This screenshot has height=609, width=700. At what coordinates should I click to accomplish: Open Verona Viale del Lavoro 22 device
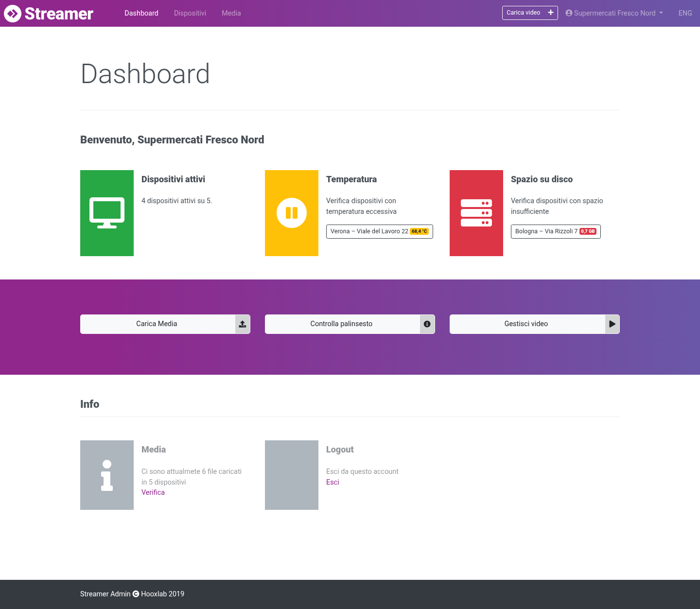tap(380, 231)
